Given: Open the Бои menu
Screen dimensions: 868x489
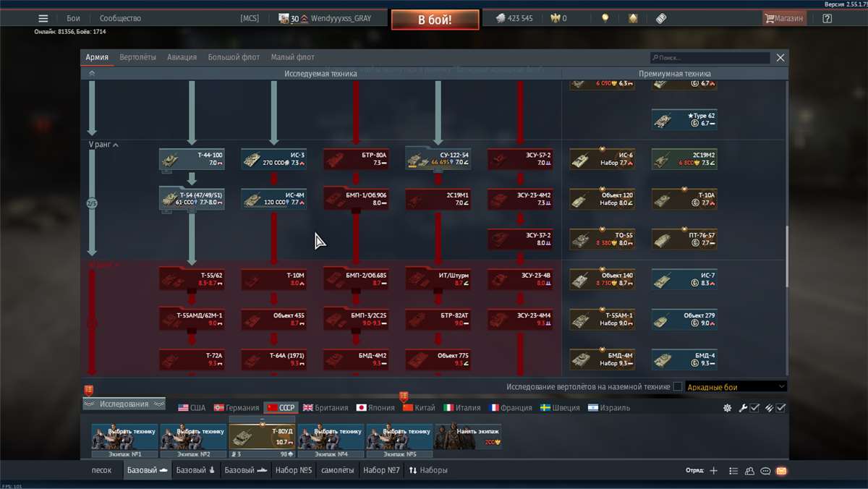Looking at the screenshot, I should coord(73,18).
